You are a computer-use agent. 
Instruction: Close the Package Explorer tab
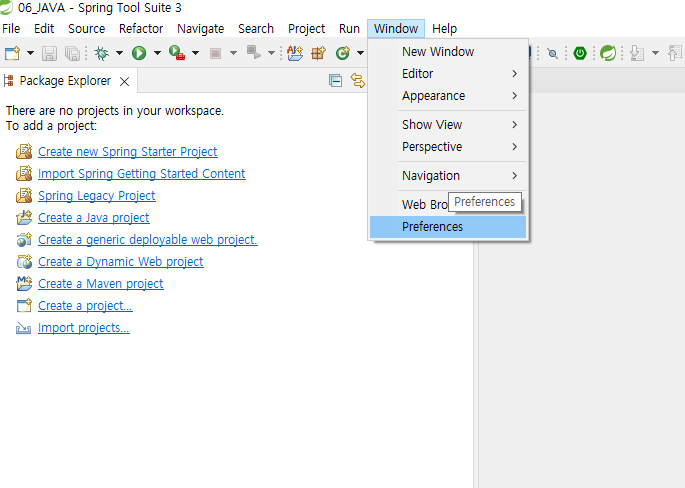(x=125, y=81)
